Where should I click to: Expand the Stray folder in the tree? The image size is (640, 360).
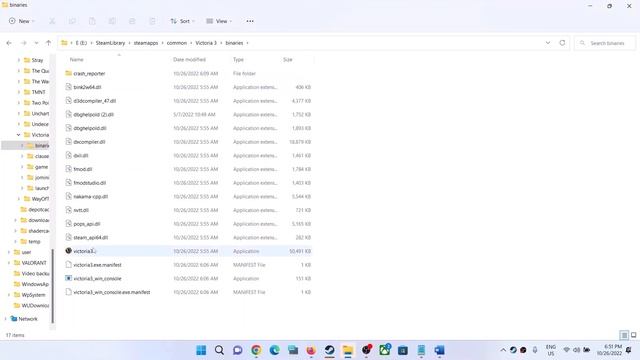(18, 60)
